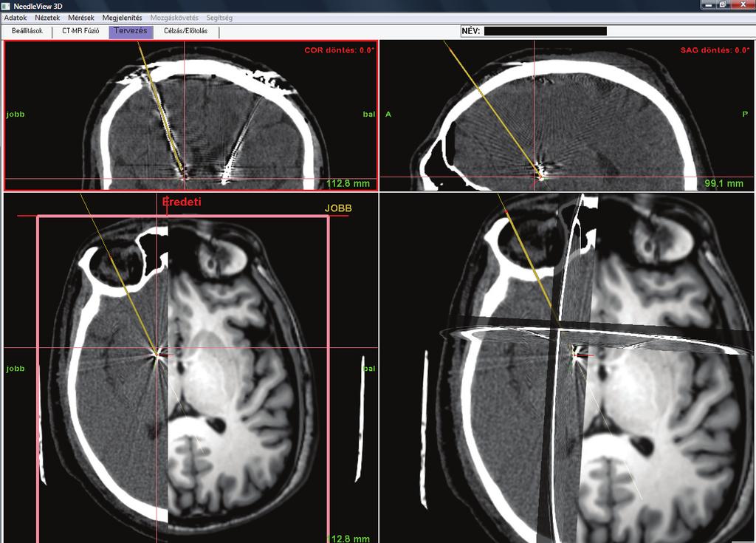Viewport: 756px width, 543px height.
Task: Select the 3D oblique planes view panel
Action: [x=567, y=368]
